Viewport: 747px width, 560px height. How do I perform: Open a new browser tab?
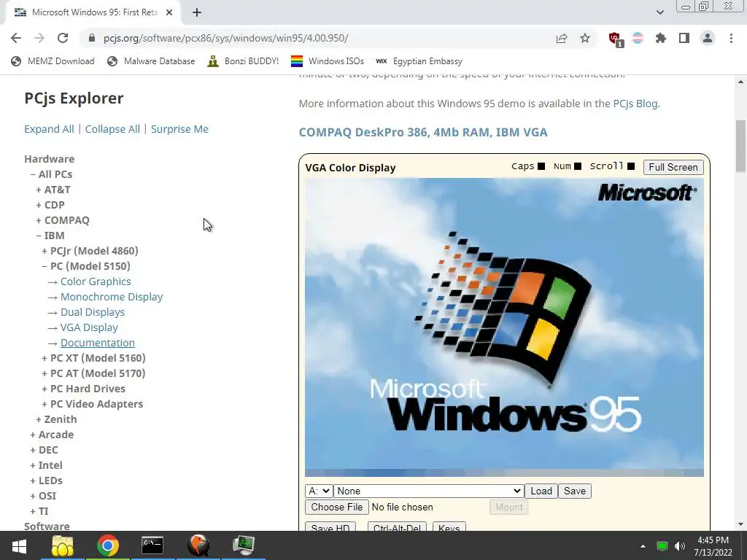197,13
